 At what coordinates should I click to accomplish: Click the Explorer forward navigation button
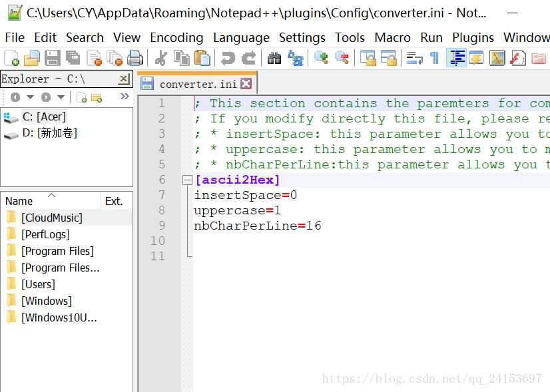[x=46, y=97]
